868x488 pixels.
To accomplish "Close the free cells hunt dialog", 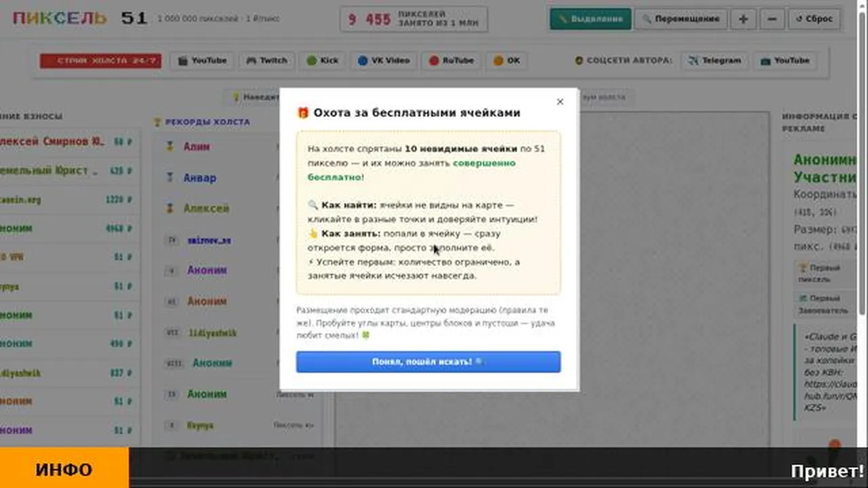I will pyautogui.click(x=559, y=102).
